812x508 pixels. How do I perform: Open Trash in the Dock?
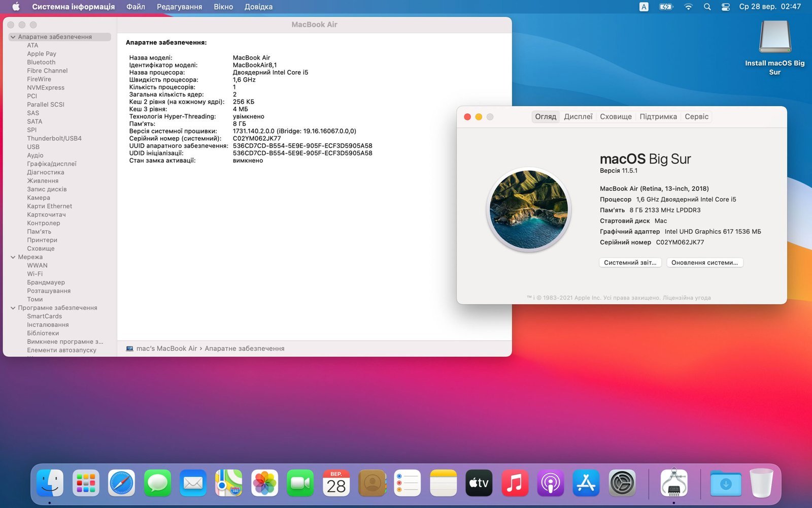761,483
